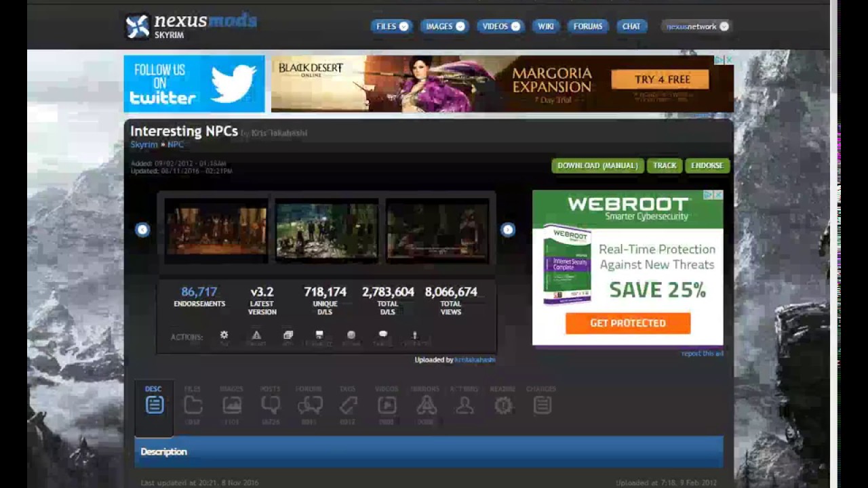The height and width of the screenshot is (488, 868).
Task: Click the Interesting NPCs title
Action: pyautogui.click(x=184, y=131)
